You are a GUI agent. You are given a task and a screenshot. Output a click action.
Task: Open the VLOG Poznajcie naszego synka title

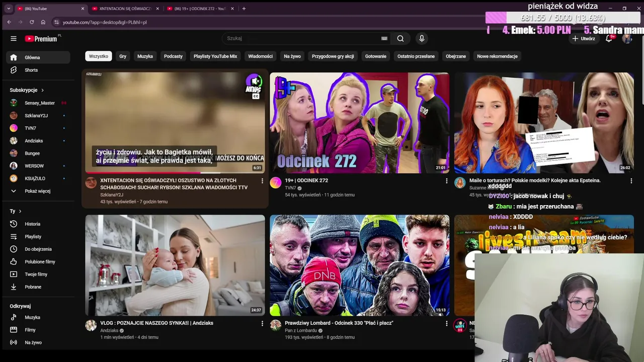point(157,323)
